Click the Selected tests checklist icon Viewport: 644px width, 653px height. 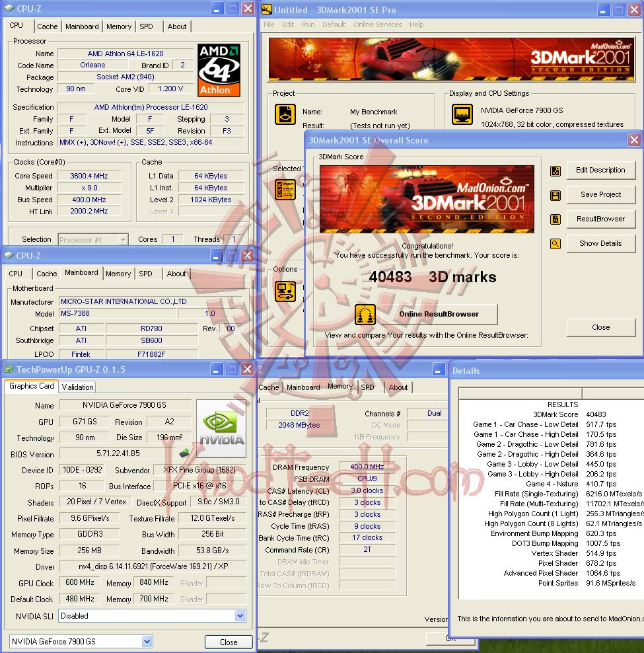pyautogui.click(x=285, y=190)
